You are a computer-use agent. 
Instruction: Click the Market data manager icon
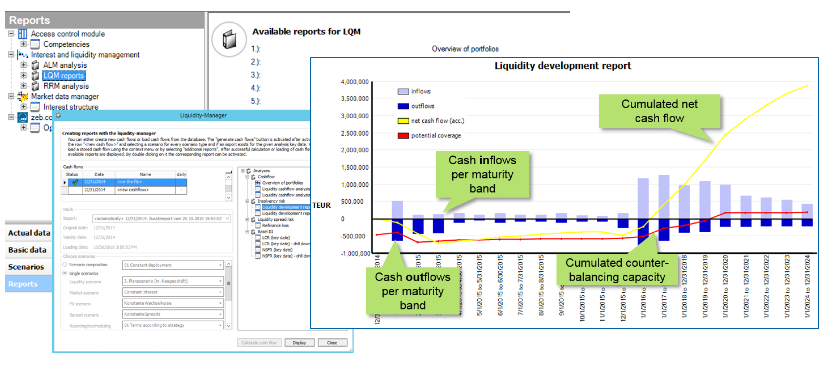(23, 97)
